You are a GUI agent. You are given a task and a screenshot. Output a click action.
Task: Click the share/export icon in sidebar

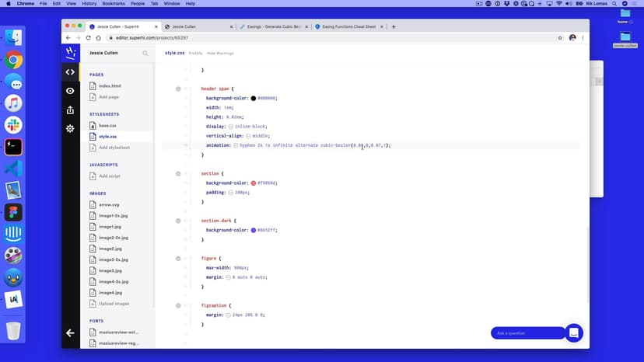click(x=70, y=110)
